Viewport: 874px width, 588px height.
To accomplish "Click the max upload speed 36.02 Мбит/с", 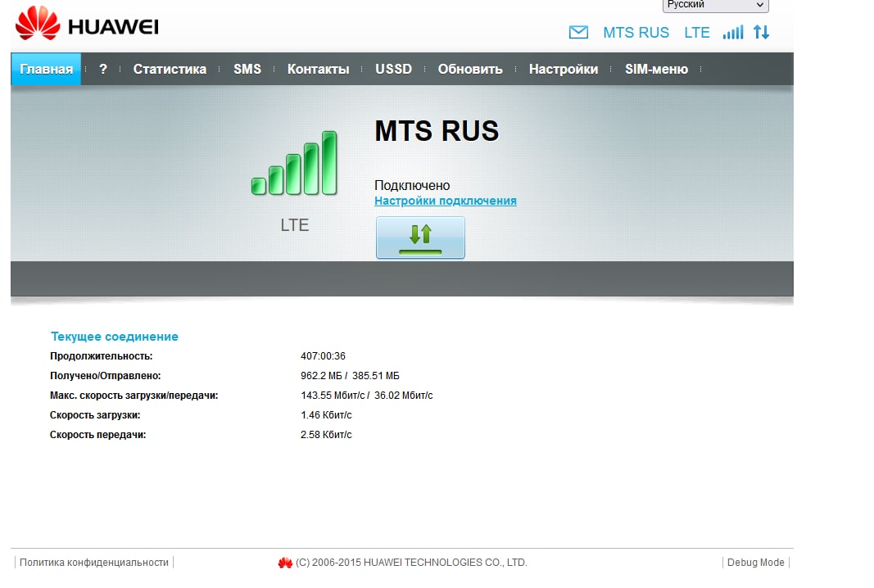I will (404, 396).
